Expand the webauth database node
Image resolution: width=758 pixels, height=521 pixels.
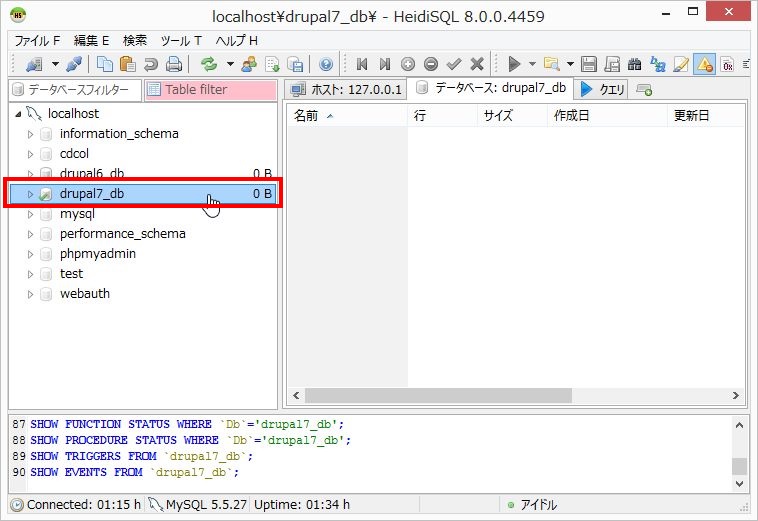[30, 294]
